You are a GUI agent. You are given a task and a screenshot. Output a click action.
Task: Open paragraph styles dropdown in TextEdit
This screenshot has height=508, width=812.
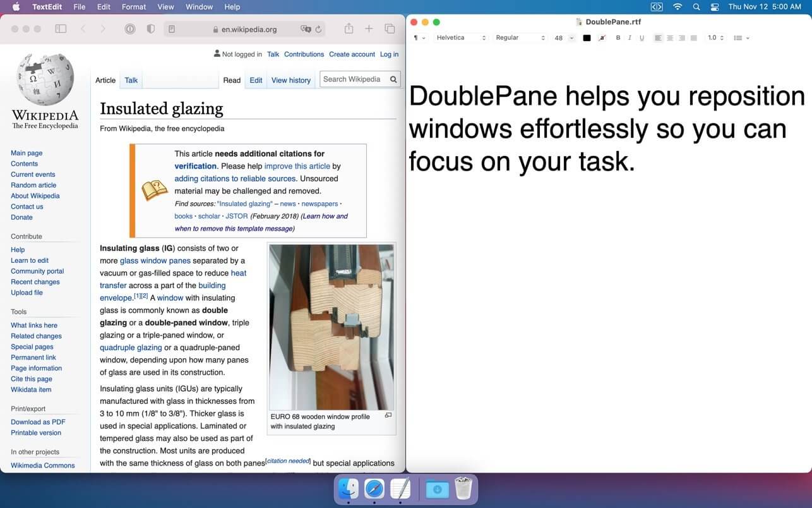pos(419,38)
